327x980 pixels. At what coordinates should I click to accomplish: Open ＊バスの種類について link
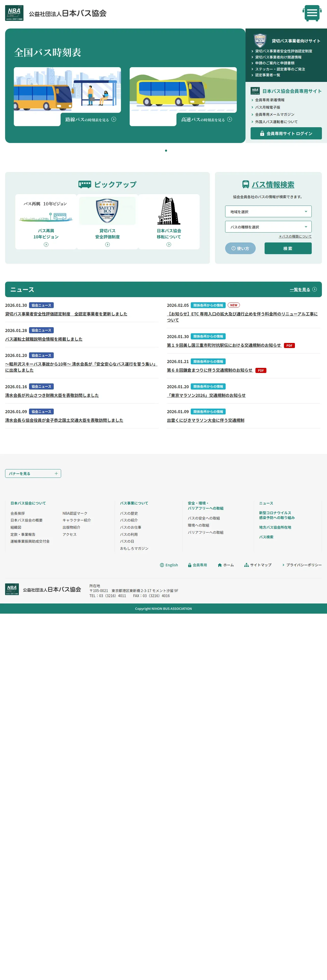pyautogui.click(x=295, y=236)
